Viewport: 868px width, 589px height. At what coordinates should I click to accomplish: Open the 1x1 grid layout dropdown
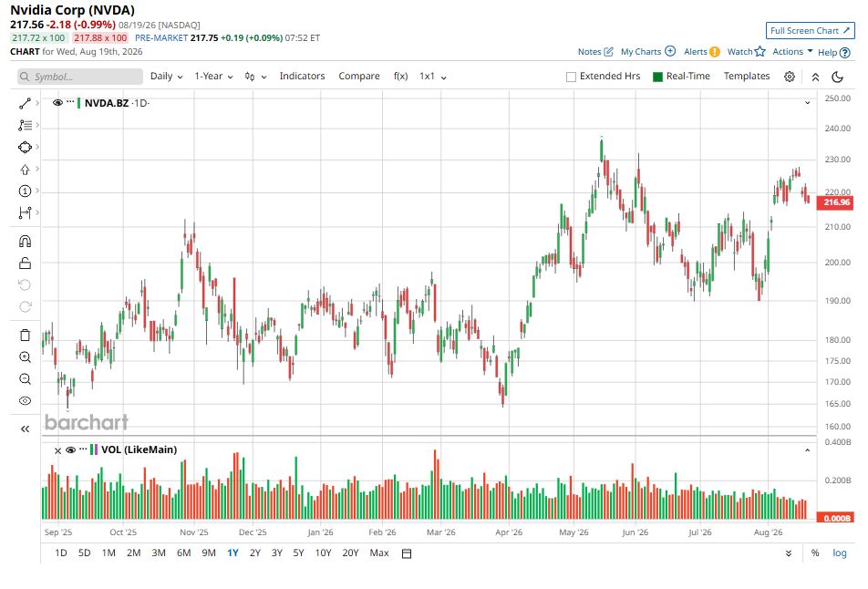click(x=433, y=77)
